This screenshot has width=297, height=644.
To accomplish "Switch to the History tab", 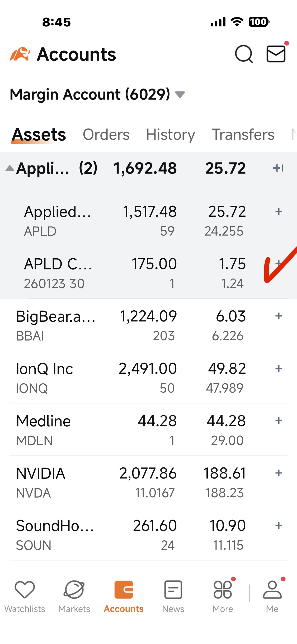I will tap(171, 135).
